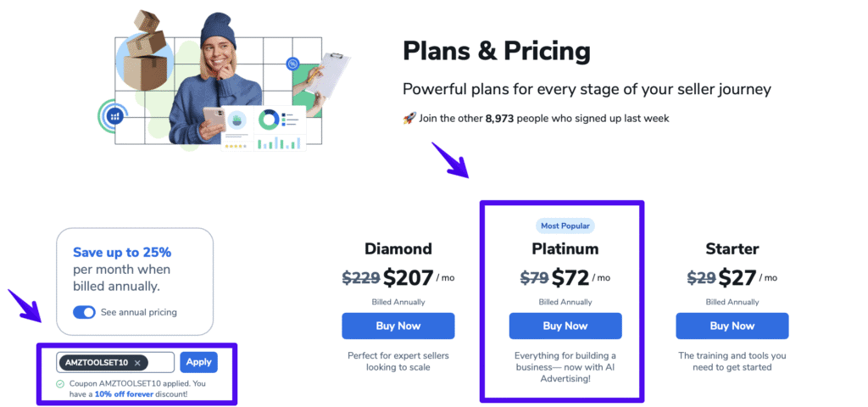Click the blue percent badge icon
The height and width of the screenshot is (407, 868).
(292, 64)
